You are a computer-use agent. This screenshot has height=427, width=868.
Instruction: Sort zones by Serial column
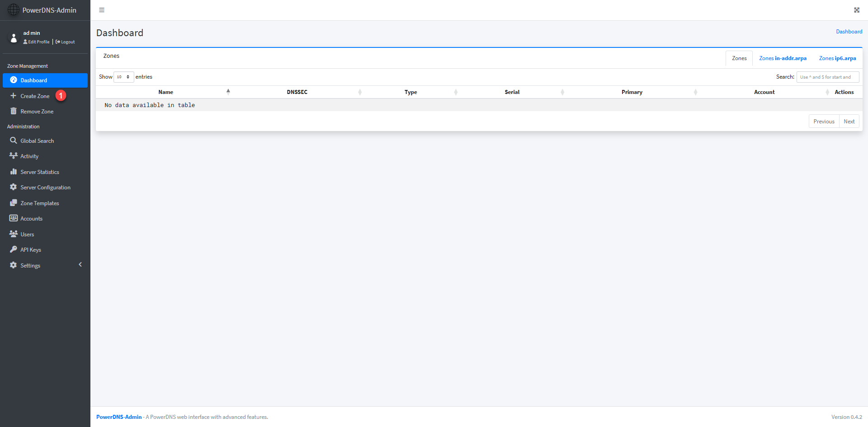pos(512,92)
